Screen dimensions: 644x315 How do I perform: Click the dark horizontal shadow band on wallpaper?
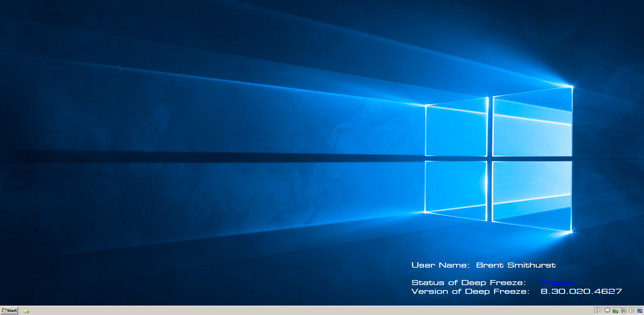(202, 157)
